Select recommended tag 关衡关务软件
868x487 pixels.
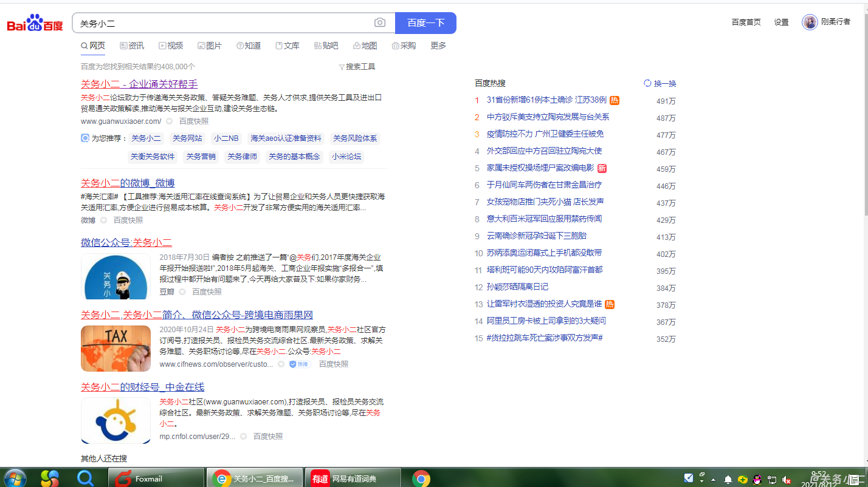[x=153, y=157]
